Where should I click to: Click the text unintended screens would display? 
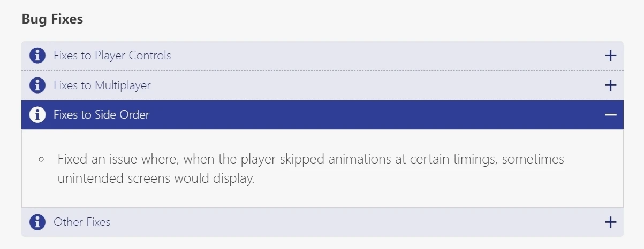155,178
